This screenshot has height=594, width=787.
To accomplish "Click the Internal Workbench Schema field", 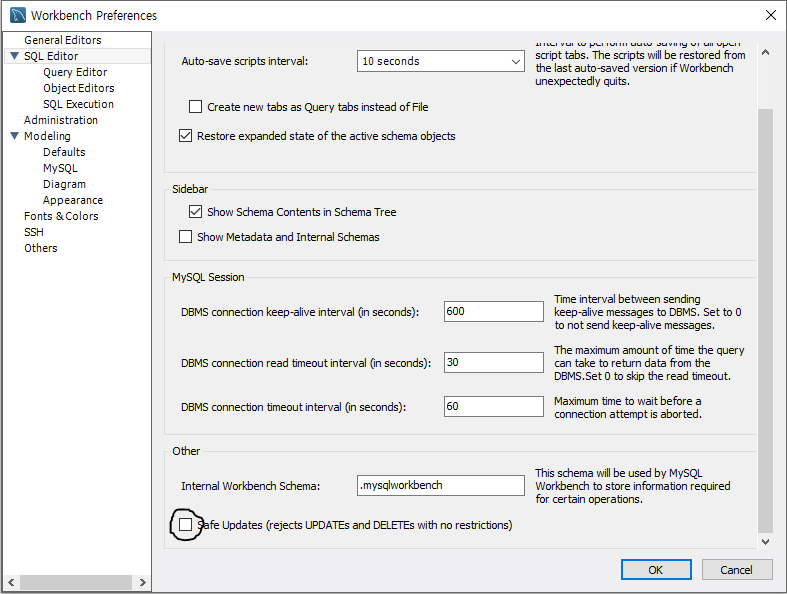I will (x=441, y=486).
